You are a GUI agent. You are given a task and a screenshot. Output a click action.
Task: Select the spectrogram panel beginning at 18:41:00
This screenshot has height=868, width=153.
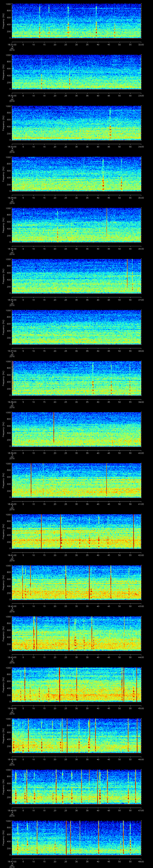click(77, 531)
